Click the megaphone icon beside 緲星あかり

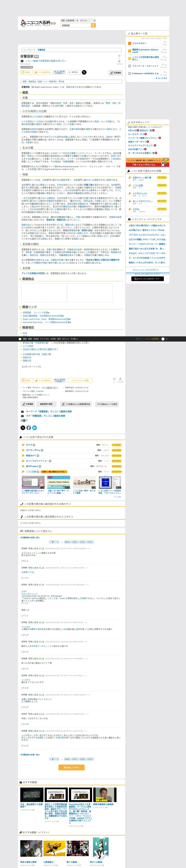pyautogui.click(x=23, y=456)
